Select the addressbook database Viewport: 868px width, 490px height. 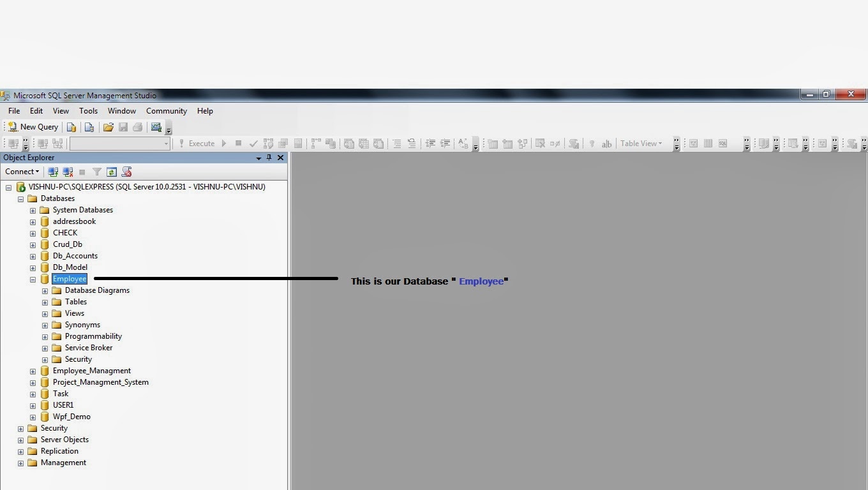pyautogui.click(x=74, y=221)
